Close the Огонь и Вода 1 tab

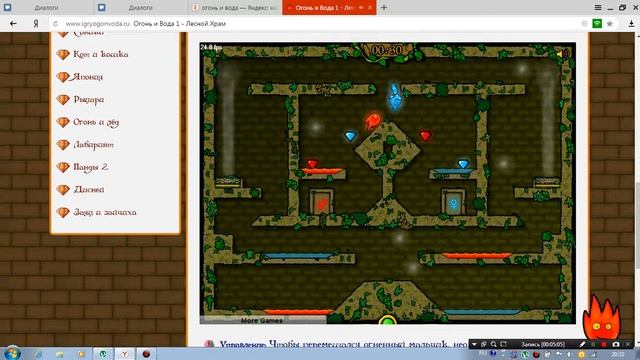[x=370, y=7]
